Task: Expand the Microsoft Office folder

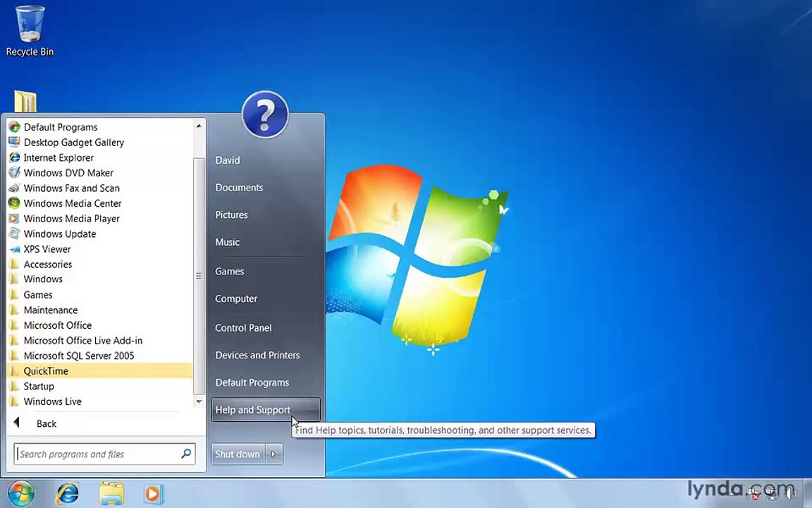Action: 99,325
